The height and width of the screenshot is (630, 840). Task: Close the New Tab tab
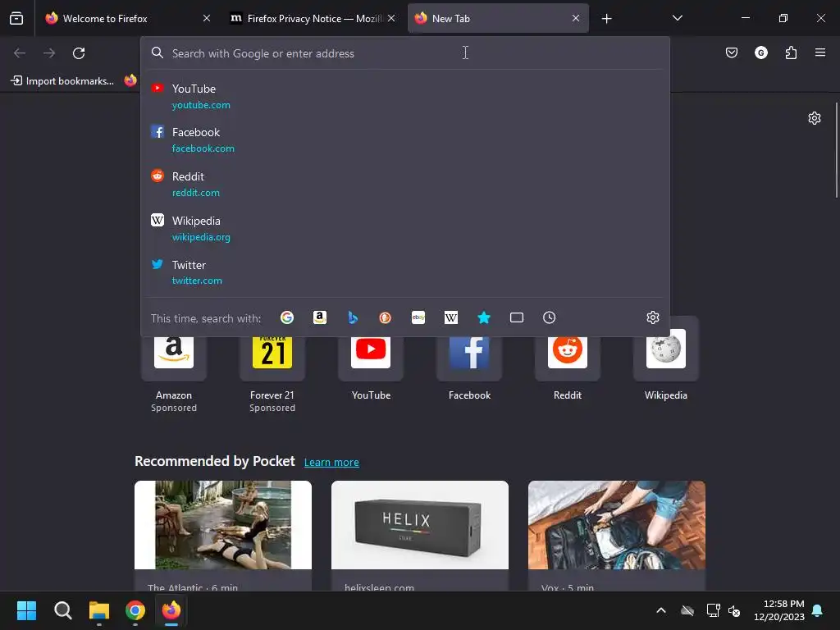pyautogui.click(x=576, y=18)
